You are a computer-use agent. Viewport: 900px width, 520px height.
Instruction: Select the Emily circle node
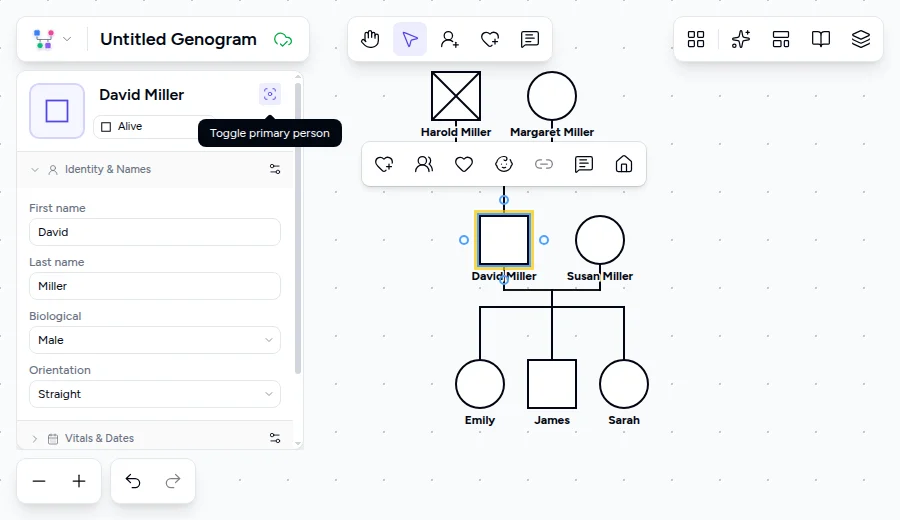[x=480, y=384]
